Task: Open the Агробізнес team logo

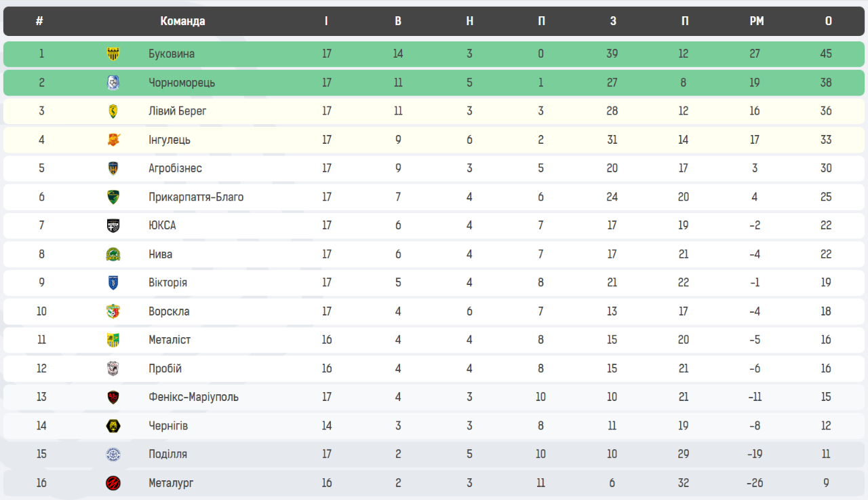Action: pos(113,168)
